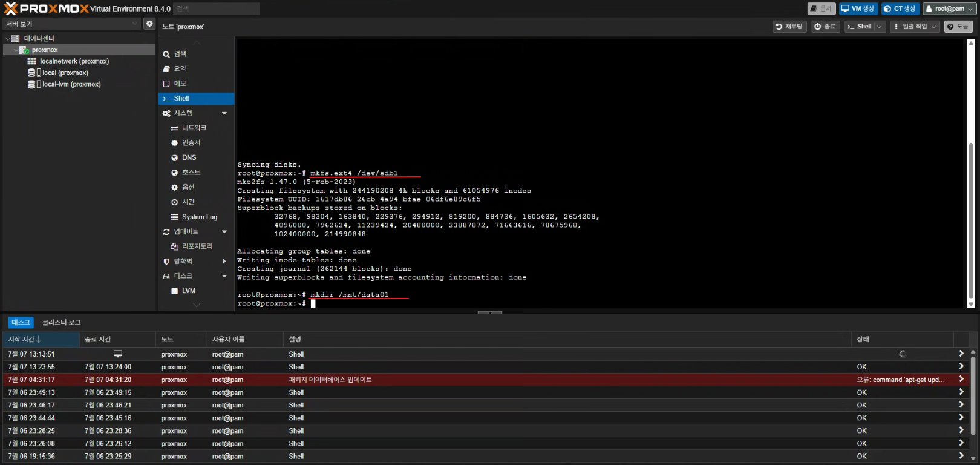Open 일괄 작업 bulk actions menu
This screenshot has height=465, width=980.
coord(915,27)
